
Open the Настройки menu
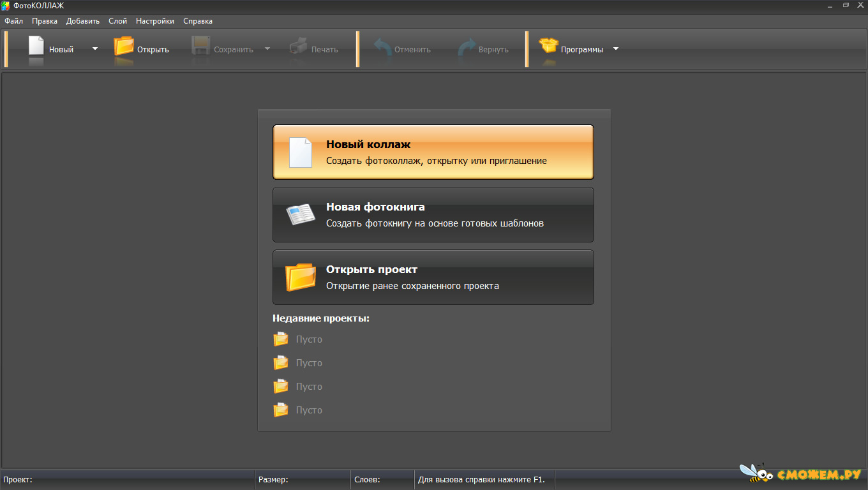click(155, 21)
